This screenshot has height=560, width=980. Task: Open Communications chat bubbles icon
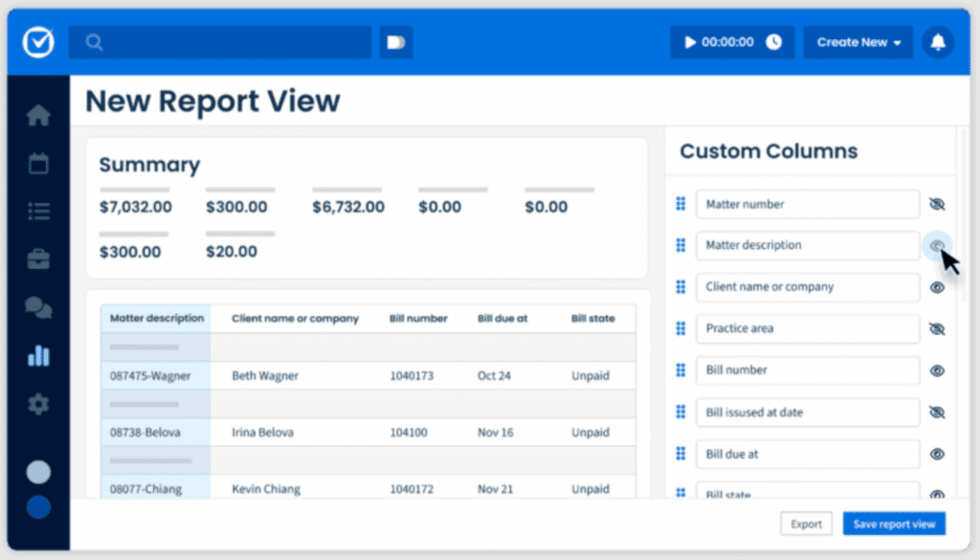tap(38, 307)
